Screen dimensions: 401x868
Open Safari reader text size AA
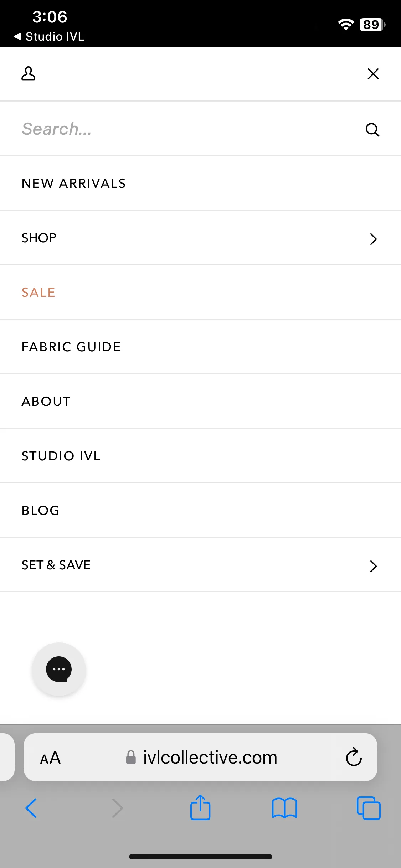pyautogui.click(x=50, y=758)
